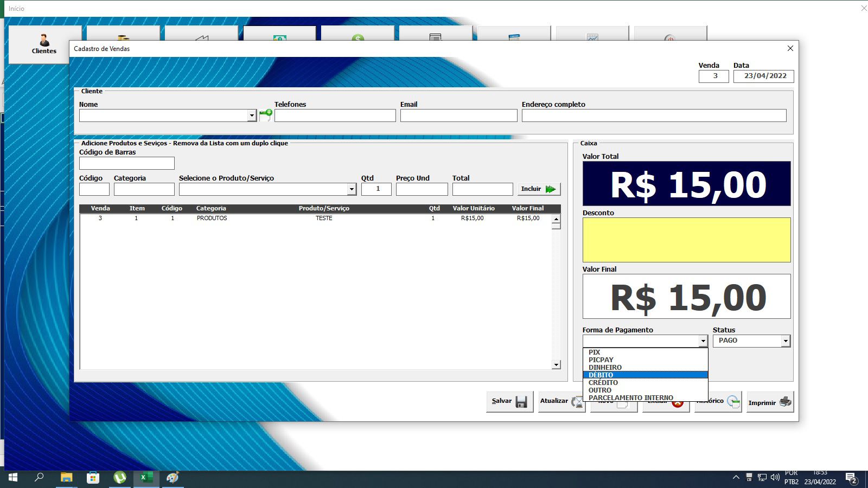The width and height of the screenshot is (868, 488).
Task: Expand the Nome client dropdown
Action: [x=251, y=115]
